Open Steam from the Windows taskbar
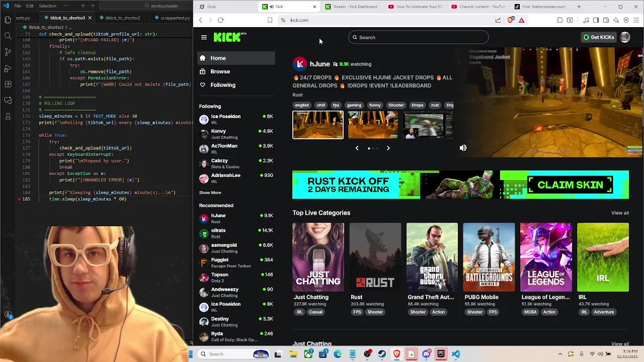 click(x=382, y=354)
